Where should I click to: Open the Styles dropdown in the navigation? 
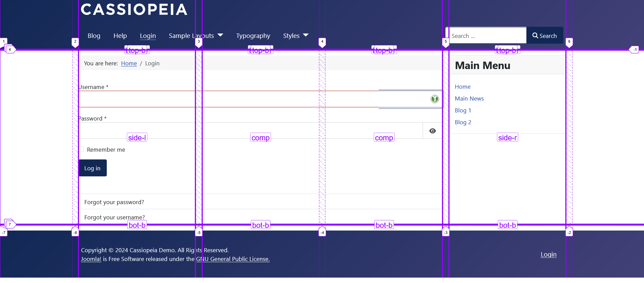click(296, 36)
